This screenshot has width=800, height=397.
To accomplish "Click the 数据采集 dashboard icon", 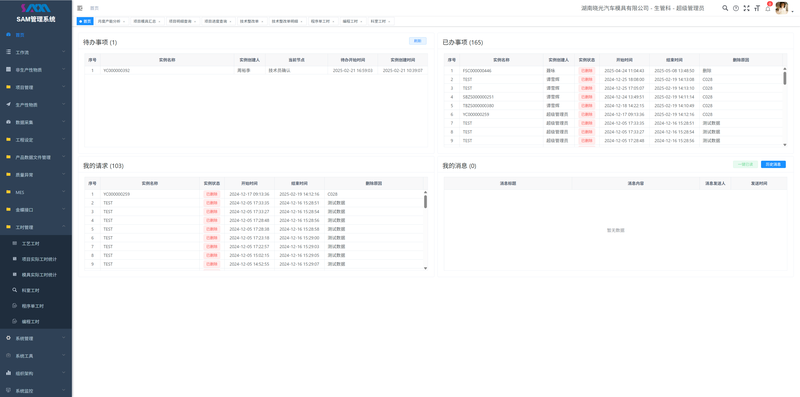I will pyautogui.click(x=8, y=122).
